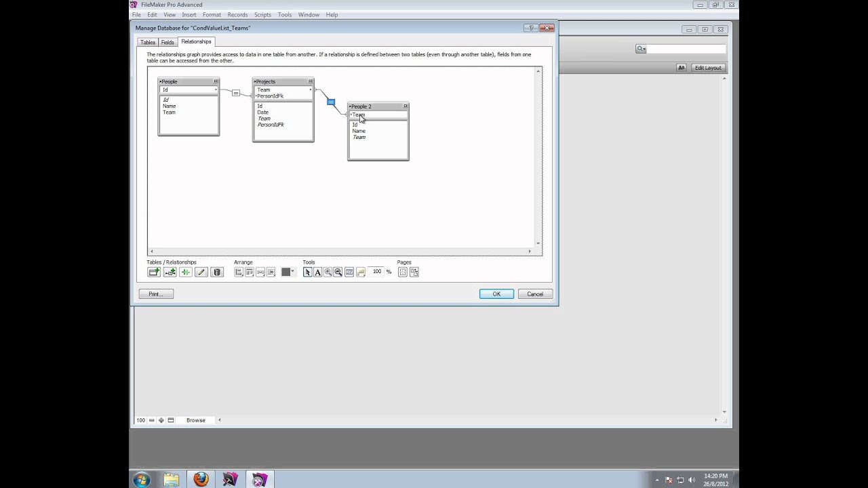Click the People table title bar
Screen dimensions: 868x488
[x=189, y=81]
